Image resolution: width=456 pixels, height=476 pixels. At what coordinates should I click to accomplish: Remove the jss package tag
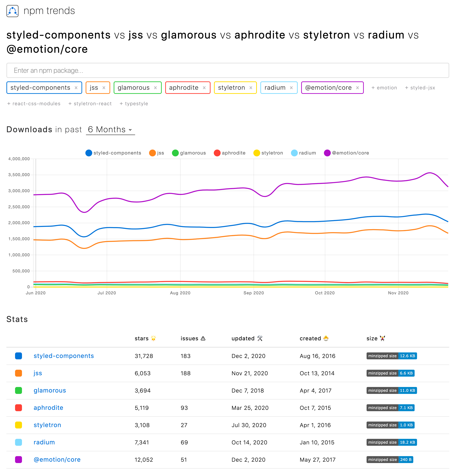tap(104, 88)
